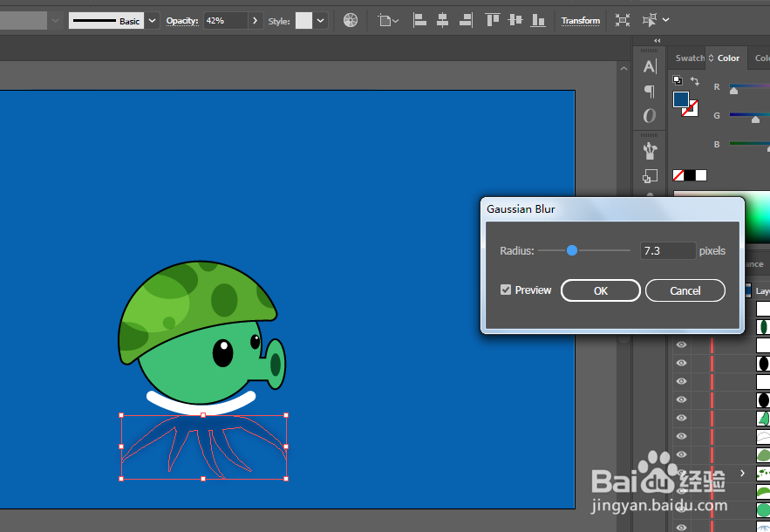The image size is (770, 532).
Task: Switch to the Swatches tab
Action: coord(690,58)
